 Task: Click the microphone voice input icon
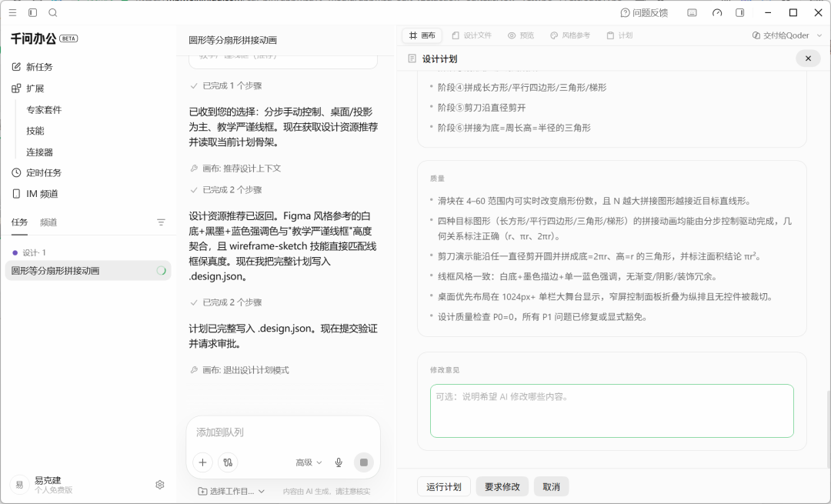339,462
